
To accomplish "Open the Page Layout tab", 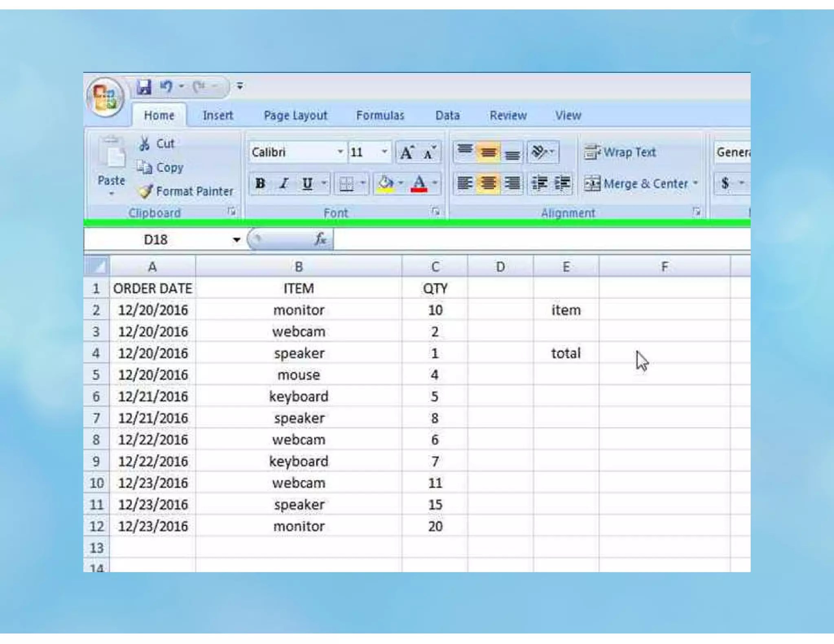I will click(x=295, y=116).
